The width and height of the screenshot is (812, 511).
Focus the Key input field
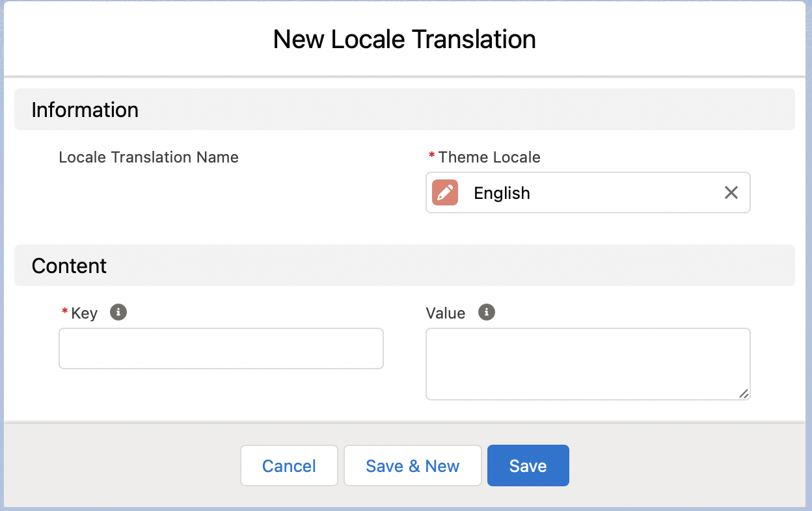[x=221, y=348]
